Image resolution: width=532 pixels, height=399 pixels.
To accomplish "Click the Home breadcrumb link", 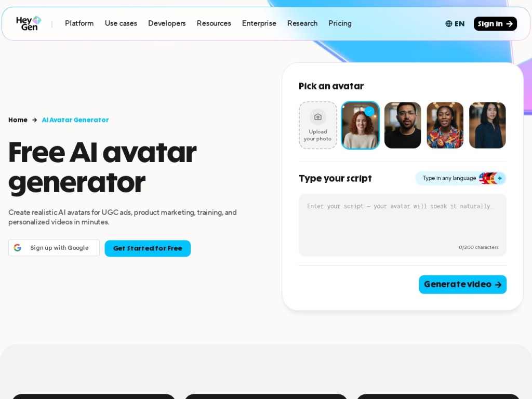I will [18, 120].
